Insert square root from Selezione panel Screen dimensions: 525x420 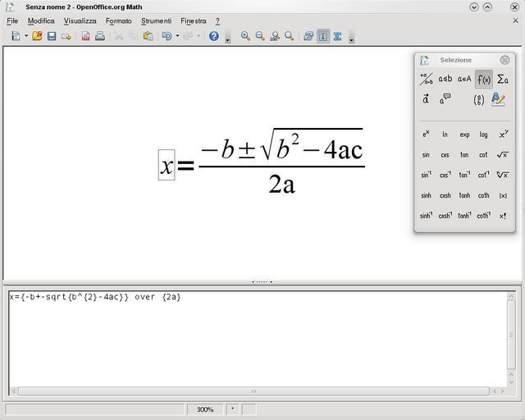pos(503,154)
